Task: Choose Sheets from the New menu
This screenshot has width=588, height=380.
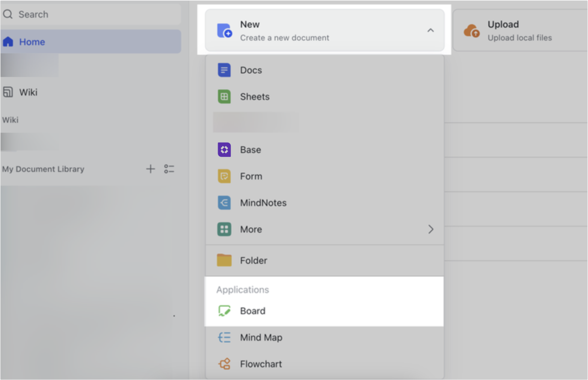Action: (x=325, y=97)
